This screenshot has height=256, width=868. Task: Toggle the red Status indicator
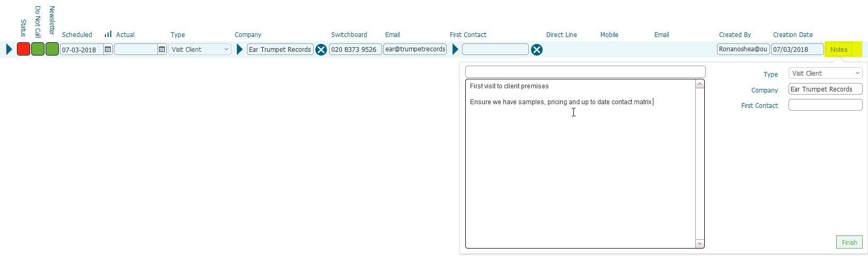pyautogui.click(x=23, y=49)
